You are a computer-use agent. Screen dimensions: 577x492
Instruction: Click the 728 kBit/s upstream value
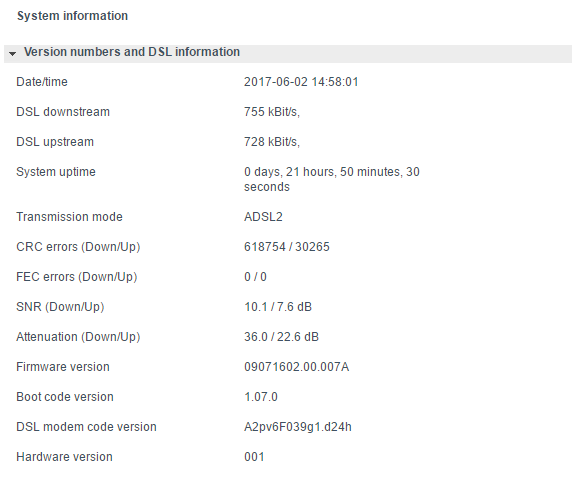[272, 142]
